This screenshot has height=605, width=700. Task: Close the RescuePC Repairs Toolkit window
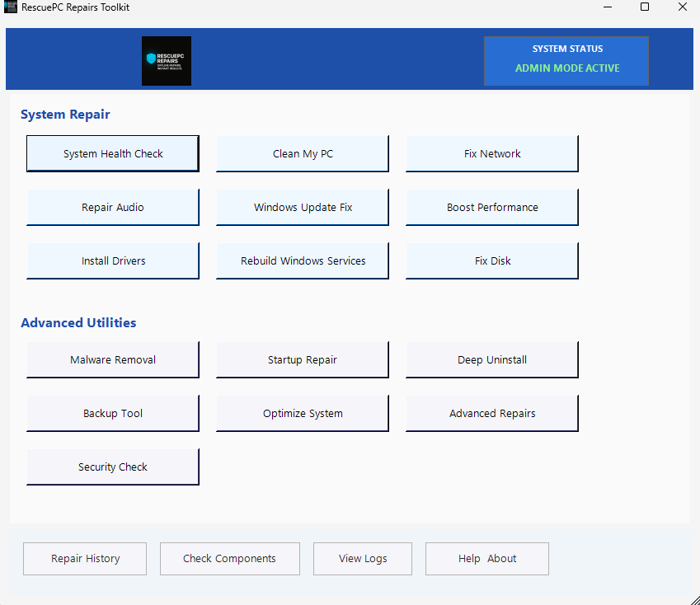[x=683, y=7]
